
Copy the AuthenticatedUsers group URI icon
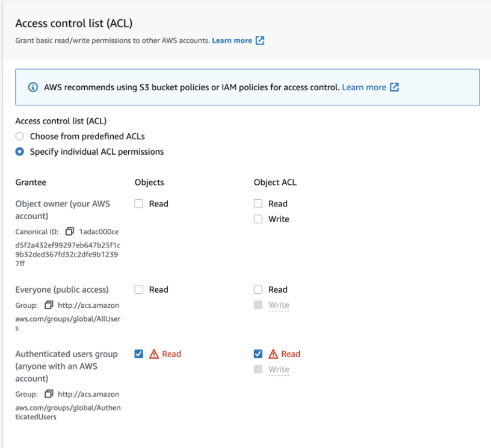click(49, 394)
